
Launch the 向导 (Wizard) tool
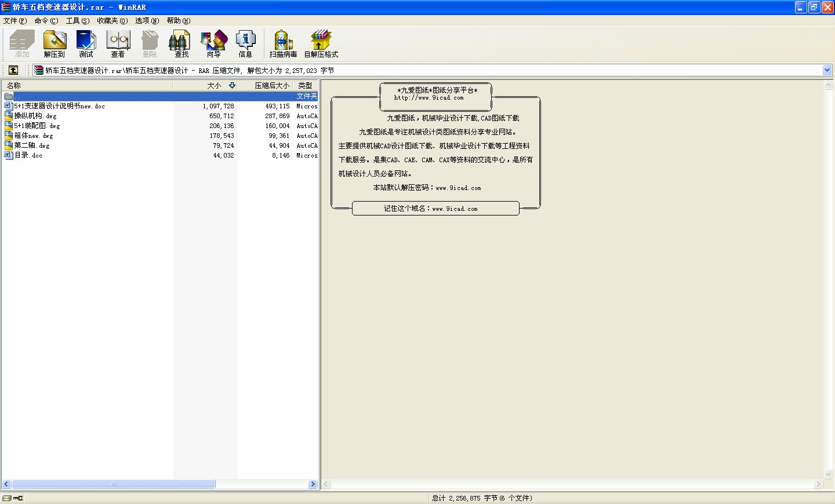(x=213, y=43)
